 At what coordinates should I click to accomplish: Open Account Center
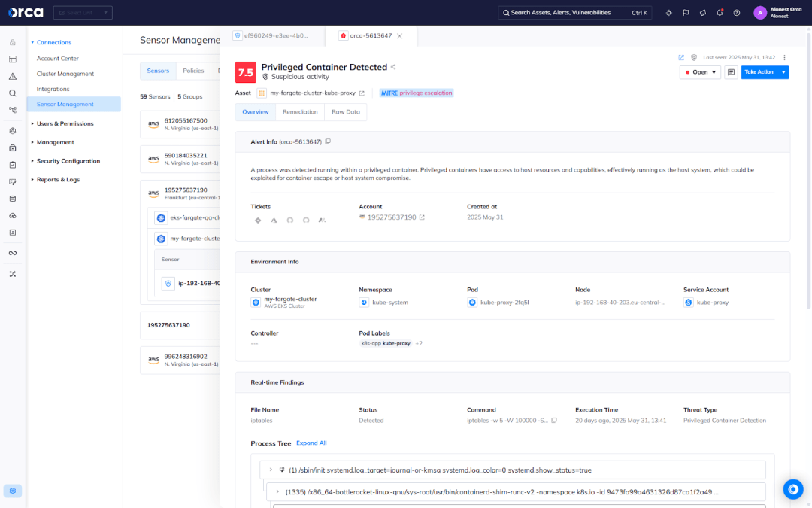57,59
